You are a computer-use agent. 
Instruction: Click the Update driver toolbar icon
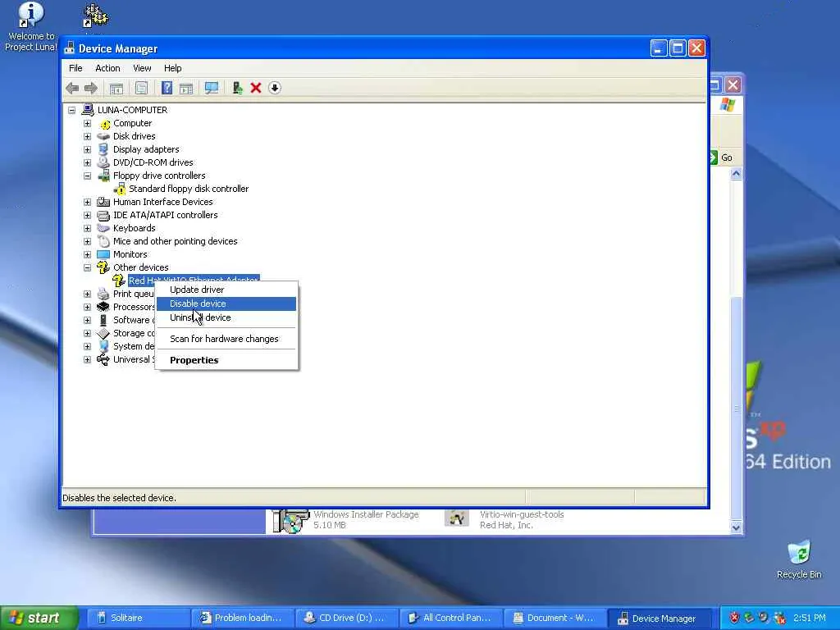tap(237, 88)
